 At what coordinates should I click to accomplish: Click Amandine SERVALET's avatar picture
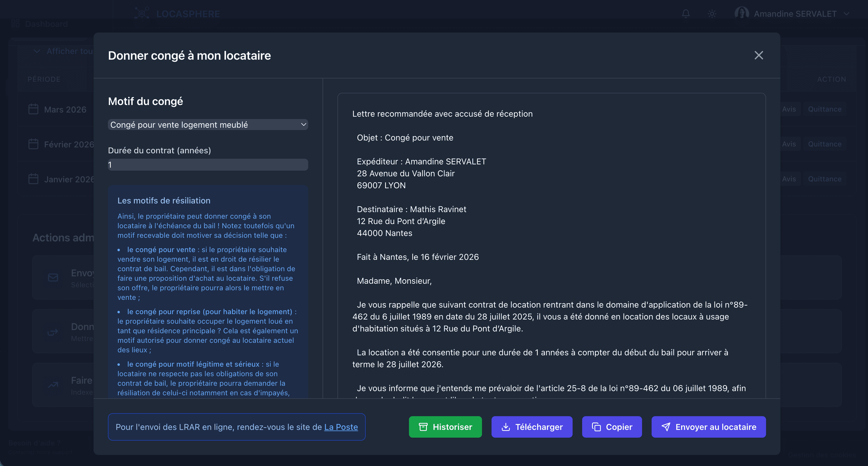pos(742,13)
